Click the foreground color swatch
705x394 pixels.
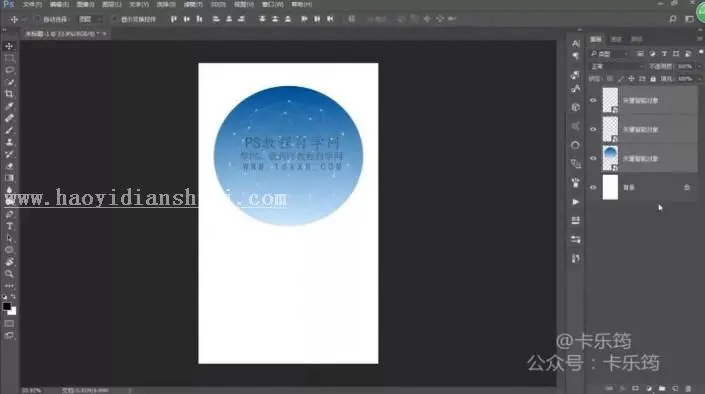6,306
